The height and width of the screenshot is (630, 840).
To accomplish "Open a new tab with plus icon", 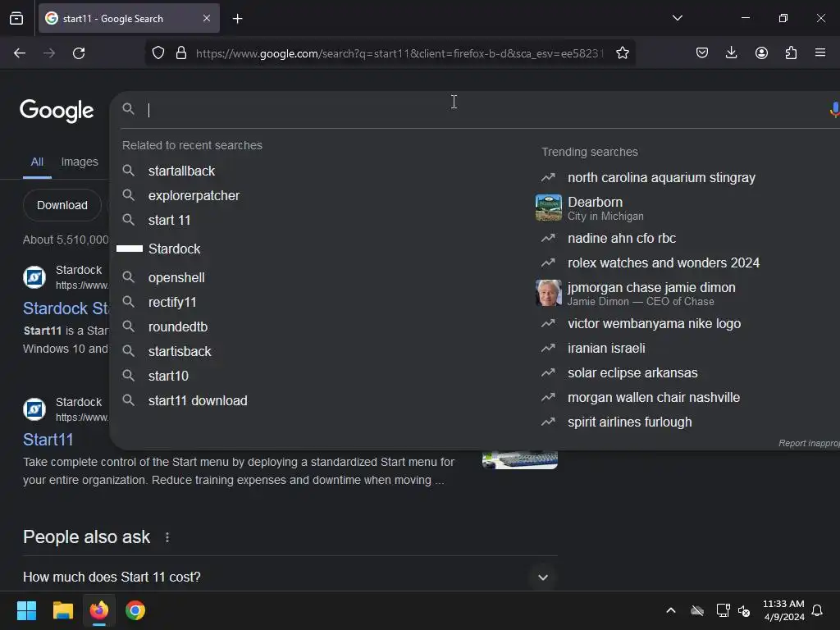I will [x=237, y=19].
